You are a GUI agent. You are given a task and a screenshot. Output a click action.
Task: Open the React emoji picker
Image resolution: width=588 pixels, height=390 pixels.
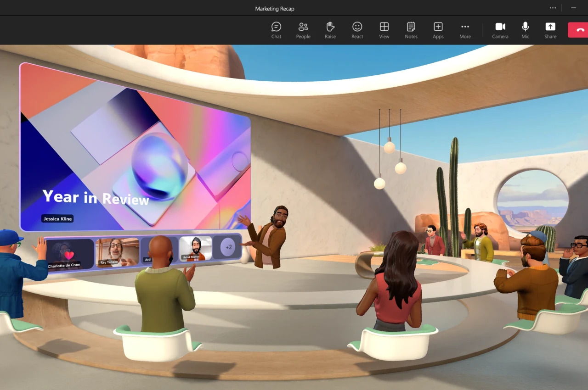coord(357,30)
